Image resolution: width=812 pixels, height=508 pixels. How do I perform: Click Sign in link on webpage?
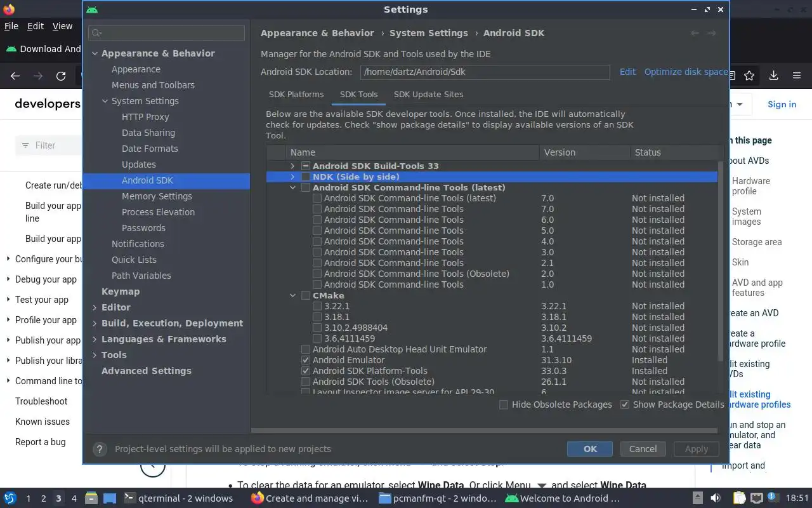point(782,104)
